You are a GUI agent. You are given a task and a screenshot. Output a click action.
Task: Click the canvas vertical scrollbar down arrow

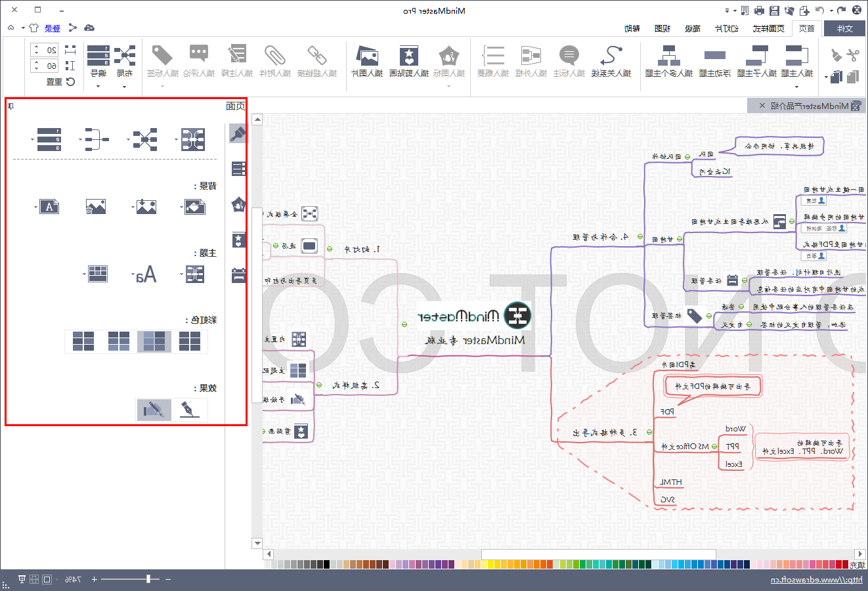[257, 544]
